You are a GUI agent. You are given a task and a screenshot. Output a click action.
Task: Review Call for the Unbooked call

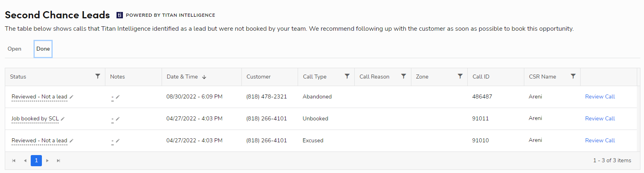coord(600,118)
